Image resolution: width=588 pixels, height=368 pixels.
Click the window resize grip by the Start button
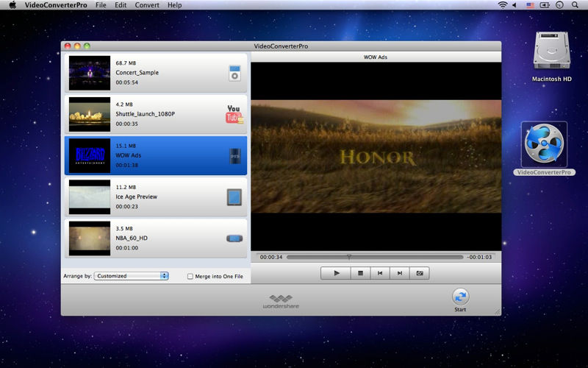(x=498, y=311)
